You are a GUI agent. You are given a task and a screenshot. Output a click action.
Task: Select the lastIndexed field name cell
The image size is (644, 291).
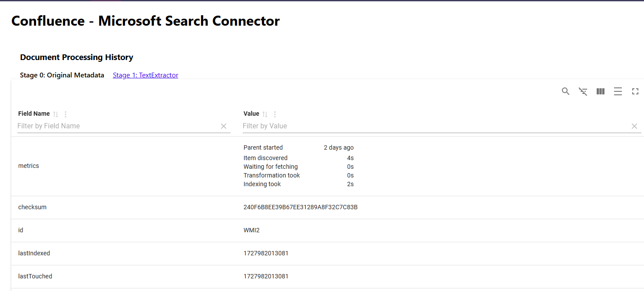(x=34, y=253)
